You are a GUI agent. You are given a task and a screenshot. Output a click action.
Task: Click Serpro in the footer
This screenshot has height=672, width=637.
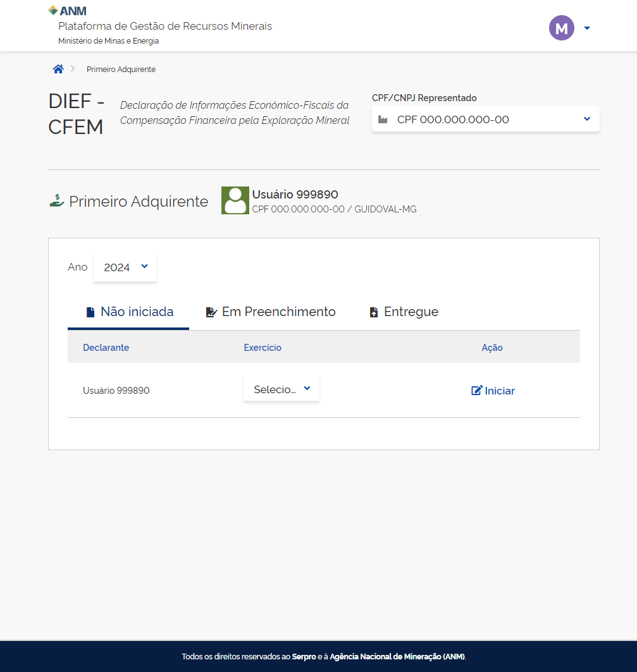[x=303, y=657]
